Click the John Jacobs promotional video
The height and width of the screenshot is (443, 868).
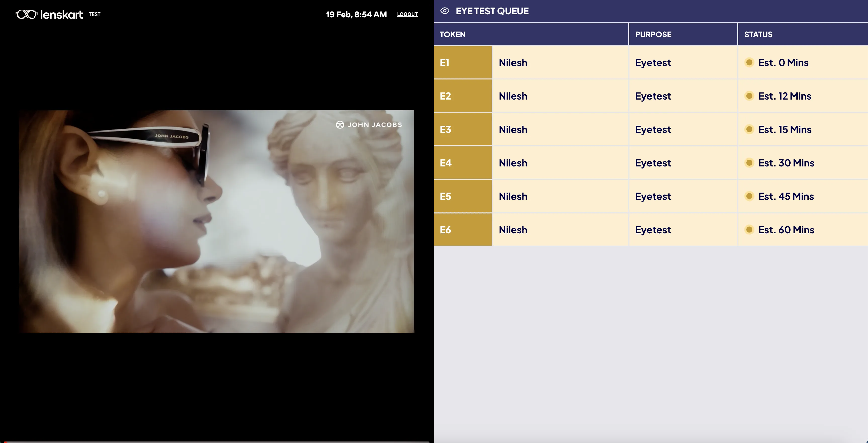(217, 221)
